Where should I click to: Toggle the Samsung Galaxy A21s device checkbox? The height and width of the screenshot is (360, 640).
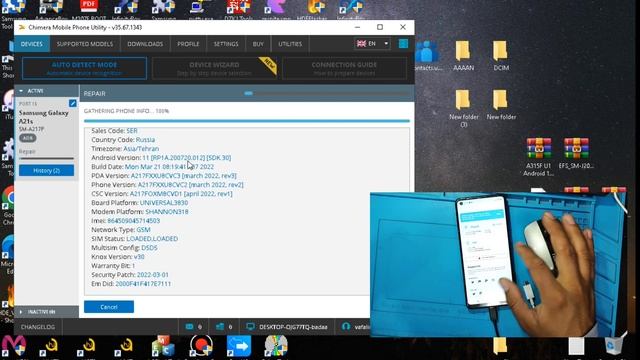pyautogui.click(x=73, y=103)
